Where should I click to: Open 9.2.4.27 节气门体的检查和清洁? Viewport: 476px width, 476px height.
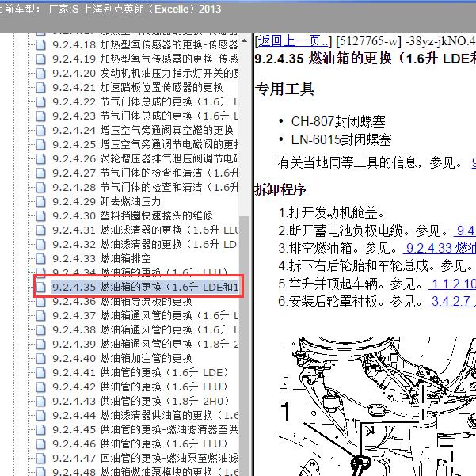[x=145, y=173]
